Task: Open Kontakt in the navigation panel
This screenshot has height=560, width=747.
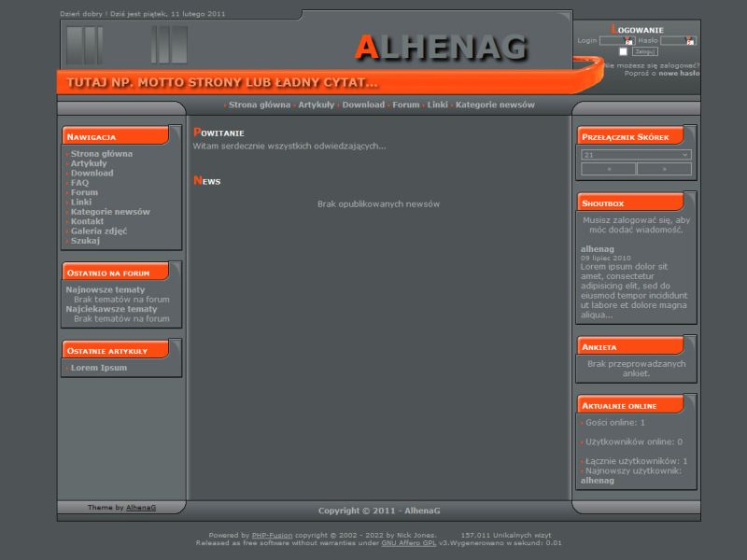Action: (87, 221)
